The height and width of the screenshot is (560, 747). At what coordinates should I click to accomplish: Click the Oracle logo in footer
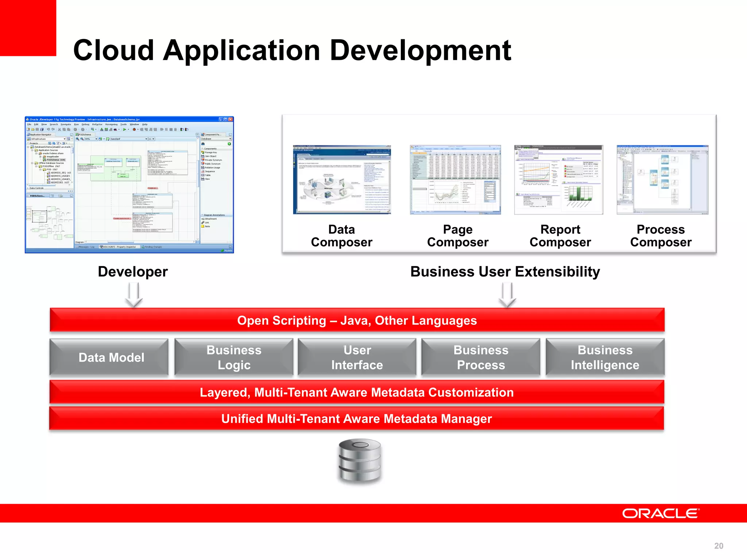click(x=661, y=513)
